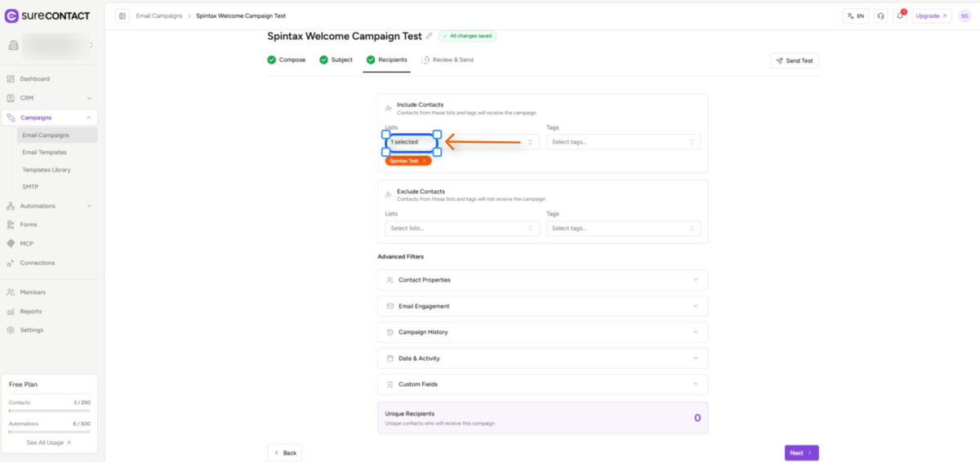Screen dimensions: 980x462
Task: Click the headset support icon
Action: click(880, 16)
